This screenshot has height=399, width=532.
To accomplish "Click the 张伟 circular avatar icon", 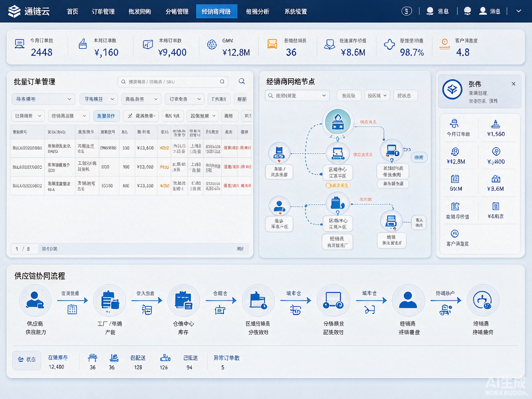I will [453, 89].
